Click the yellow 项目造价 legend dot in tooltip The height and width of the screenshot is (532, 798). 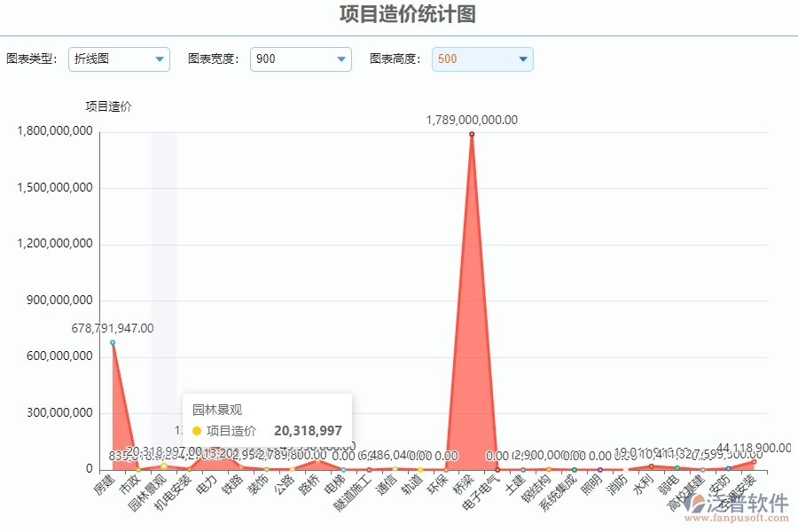197,431
